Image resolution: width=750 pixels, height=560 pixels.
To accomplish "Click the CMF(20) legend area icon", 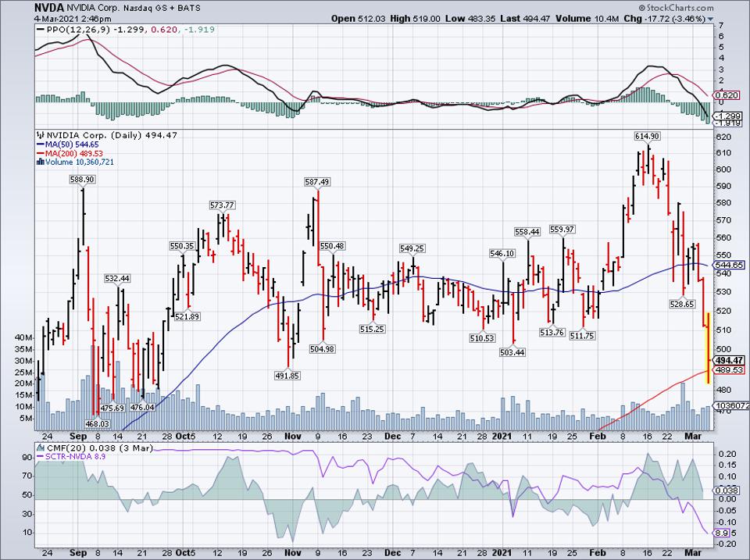I will [x=41, y=448].
